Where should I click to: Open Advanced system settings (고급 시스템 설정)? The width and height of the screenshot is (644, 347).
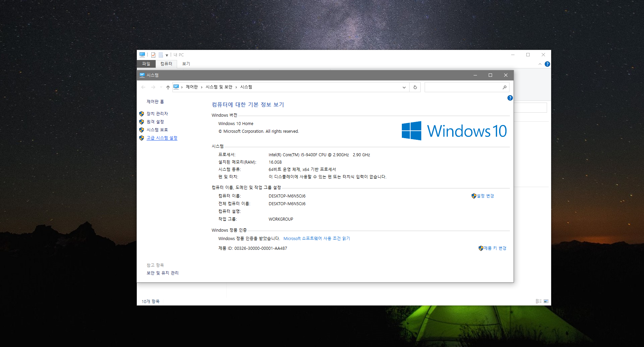[x=162, y=138]
